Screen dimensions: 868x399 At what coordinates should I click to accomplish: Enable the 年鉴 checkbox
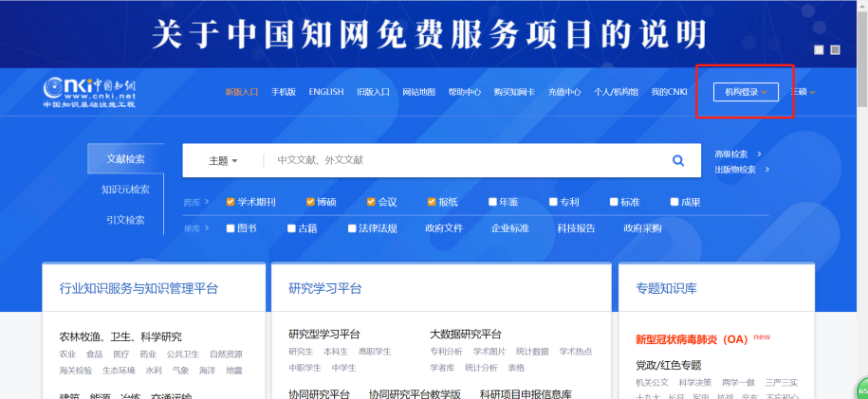coord(492,202)
